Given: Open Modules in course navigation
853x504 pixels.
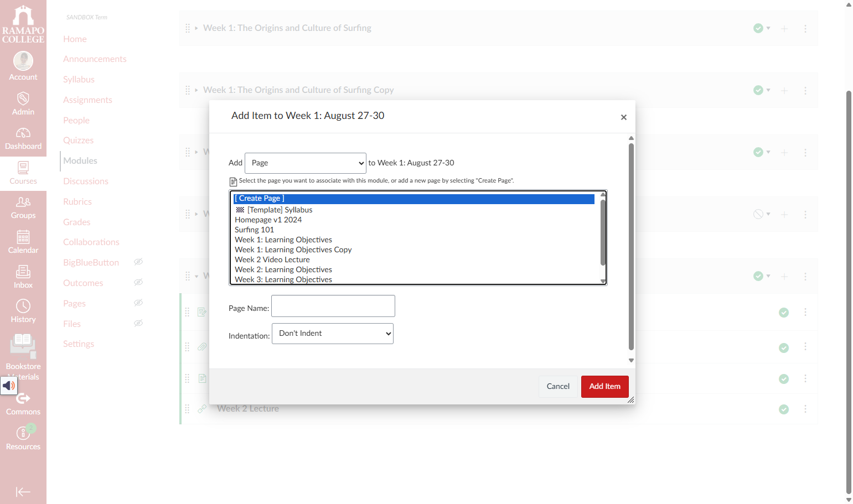Looking at the screenshot, I should point(80,160).
